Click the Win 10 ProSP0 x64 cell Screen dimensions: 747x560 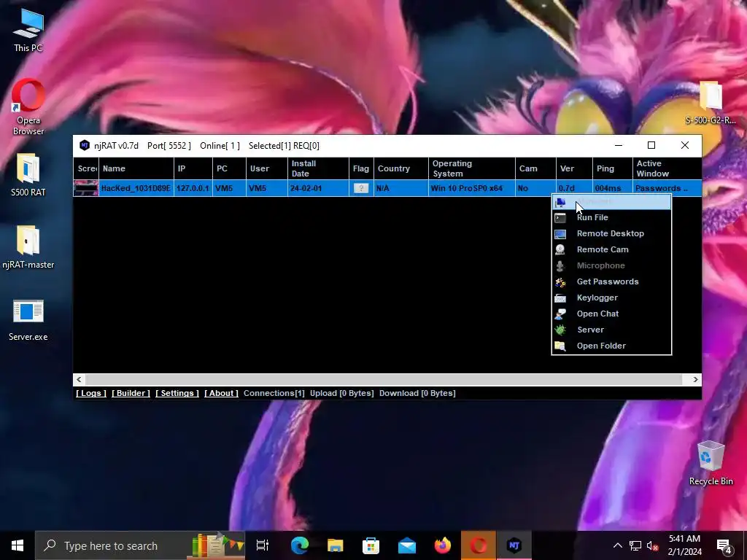472,188
